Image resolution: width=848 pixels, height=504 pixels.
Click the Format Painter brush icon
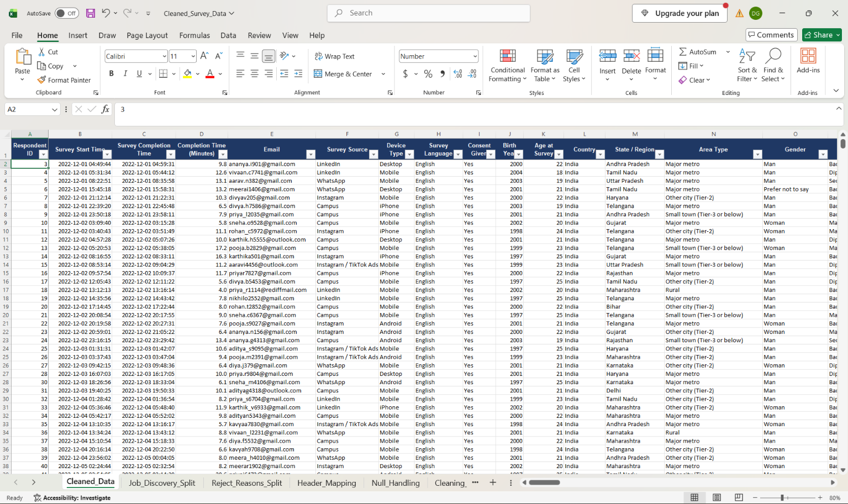41,80
